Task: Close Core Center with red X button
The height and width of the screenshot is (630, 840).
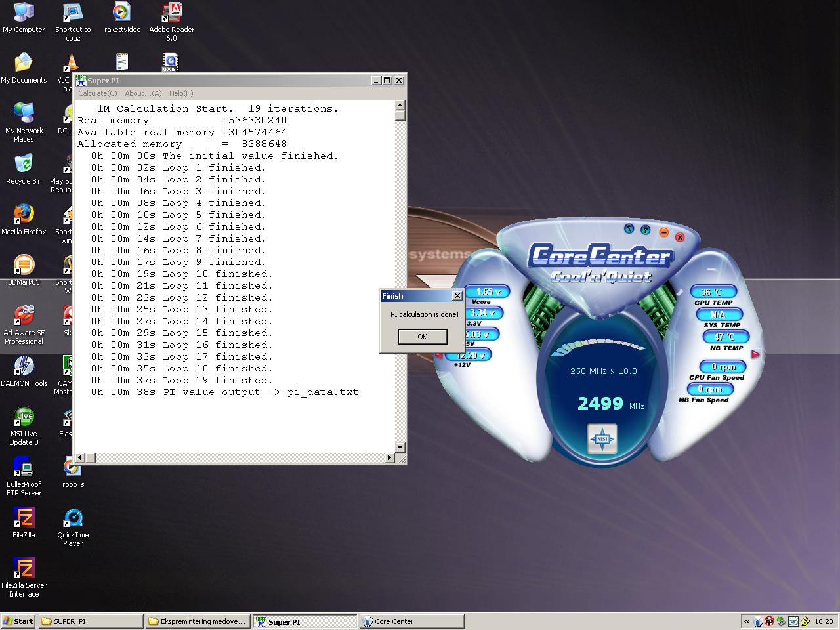Action: [x=680, y=237]
